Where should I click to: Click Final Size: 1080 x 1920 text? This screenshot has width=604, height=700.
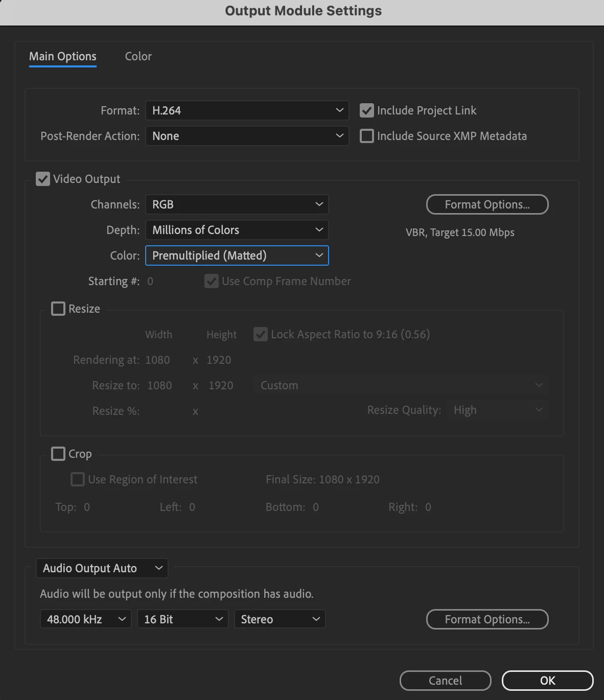322,479
